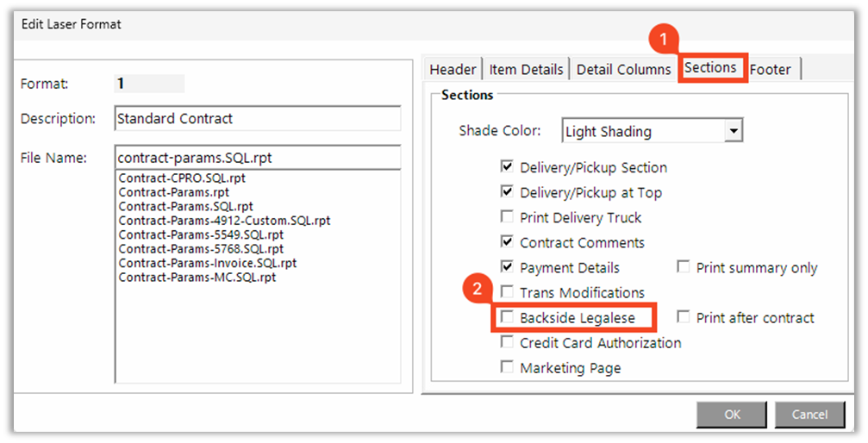Image resolution: width=868 pixels, height=443 pixels.
Task: Uncheck the Payment Details checkbox
Action: click(x=508, y=268)
